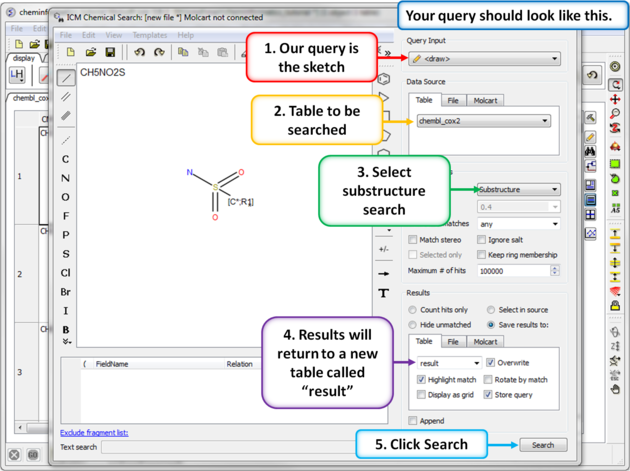630x471 pixels.
Task: Undo the last sketch action
Action: point(139,52)
